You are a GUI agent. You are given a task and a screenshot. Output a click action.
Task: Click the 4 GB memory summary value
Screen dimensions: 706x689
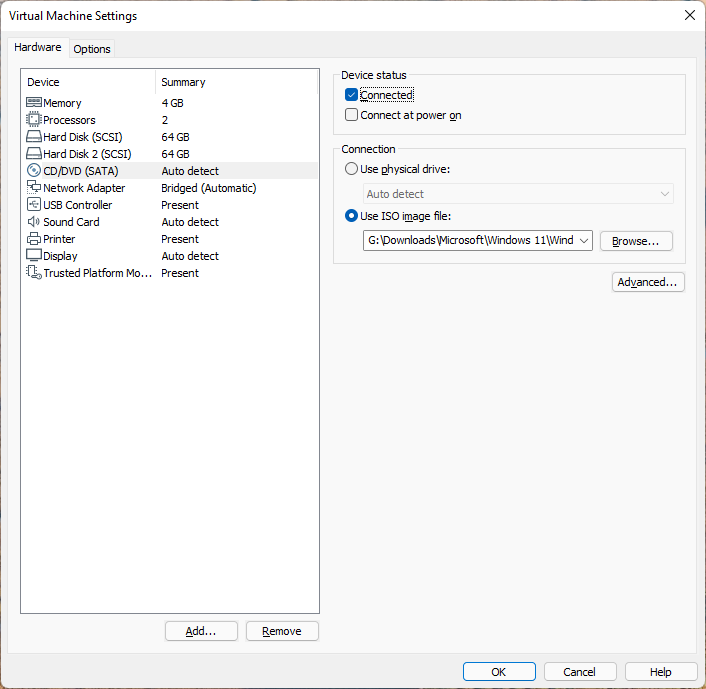172,103
